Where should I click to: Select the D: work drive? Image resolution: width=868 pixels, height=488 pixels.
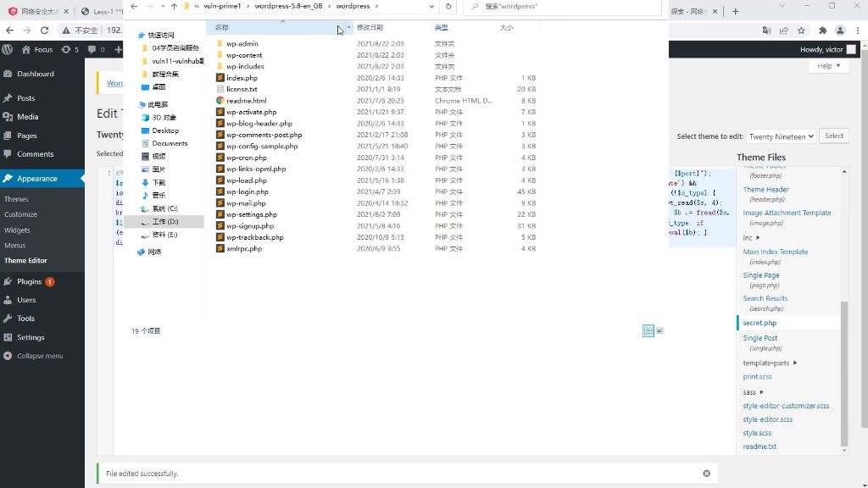click(165, 221)
